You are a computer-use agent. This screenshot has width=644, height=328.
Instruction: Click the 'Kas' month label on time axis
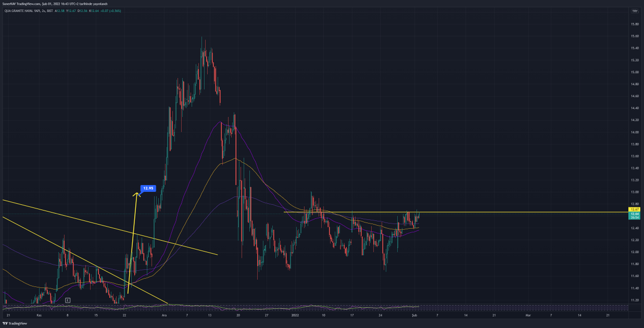(39, 316)
